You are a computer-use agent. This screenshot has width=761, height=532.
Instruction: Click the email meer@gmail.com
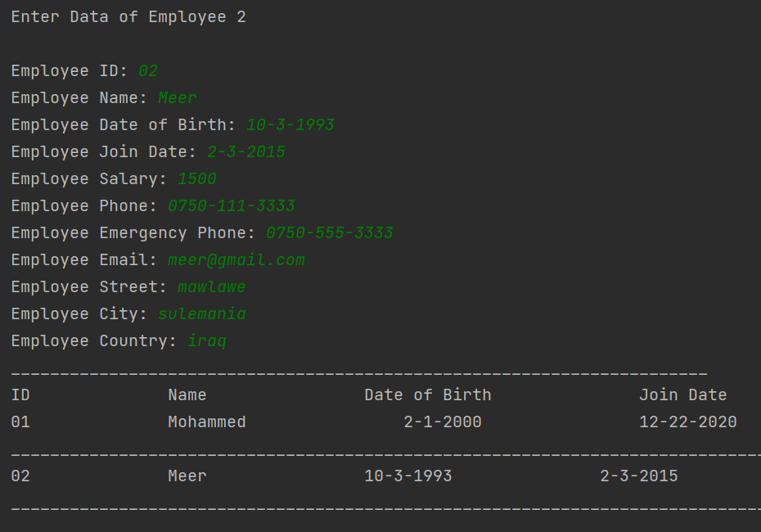click(x=236, y=260)
